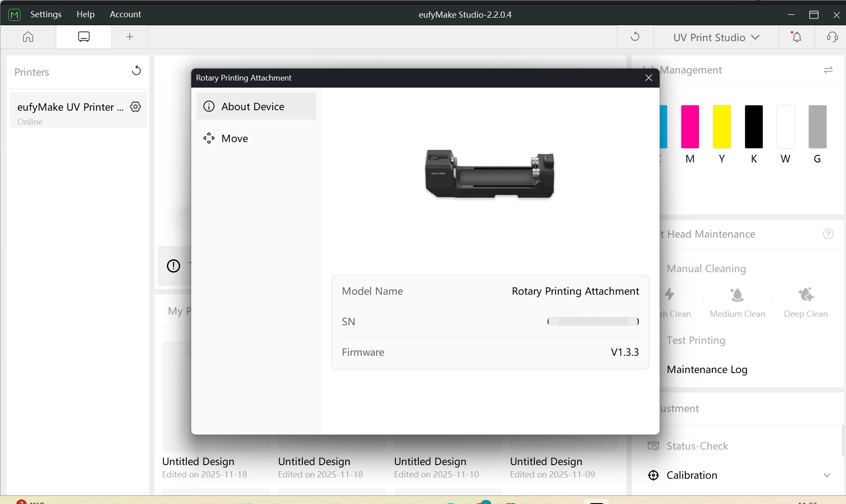Click the white W ink swatch
This screenshot has height=504, width=846.
(x=785, y=127)
